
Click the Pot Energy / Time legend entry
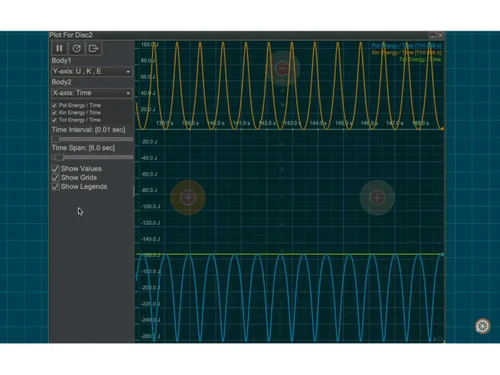[x=406, y=46]
